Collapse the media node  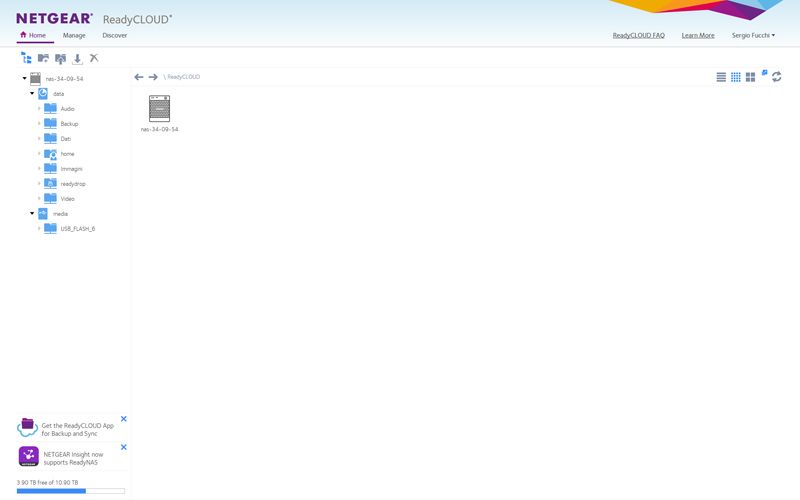click(x=32, y=213)
